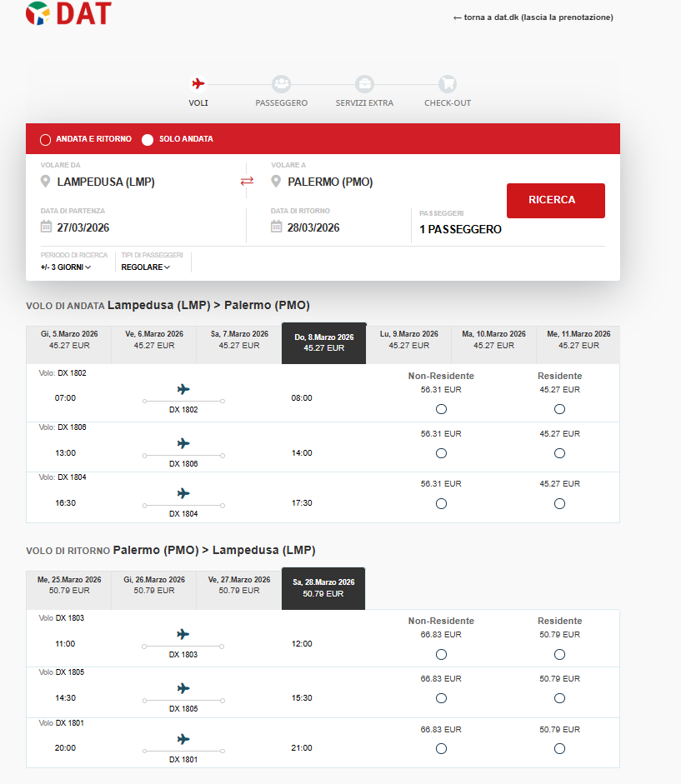Choose Residente fare for flight DX 1804

coord(559,503)
